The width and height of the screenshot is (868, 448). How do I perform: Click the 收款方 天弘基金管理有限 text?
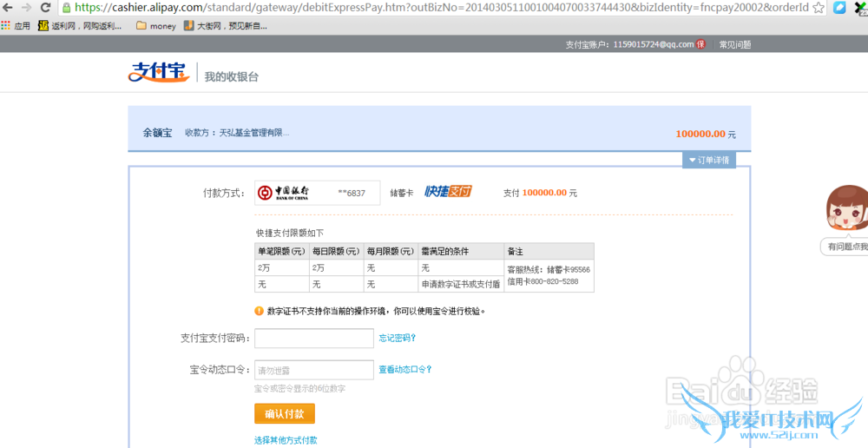coord(237,133)
